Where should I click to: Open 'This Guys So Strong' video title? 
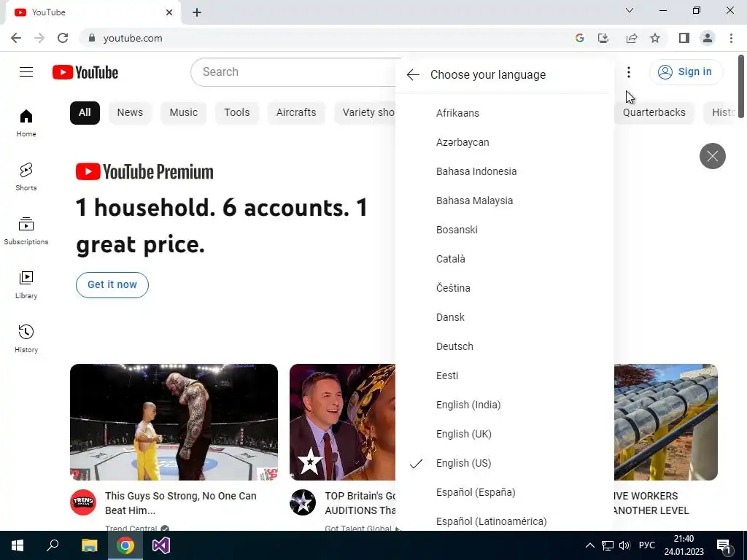[181, 503]
